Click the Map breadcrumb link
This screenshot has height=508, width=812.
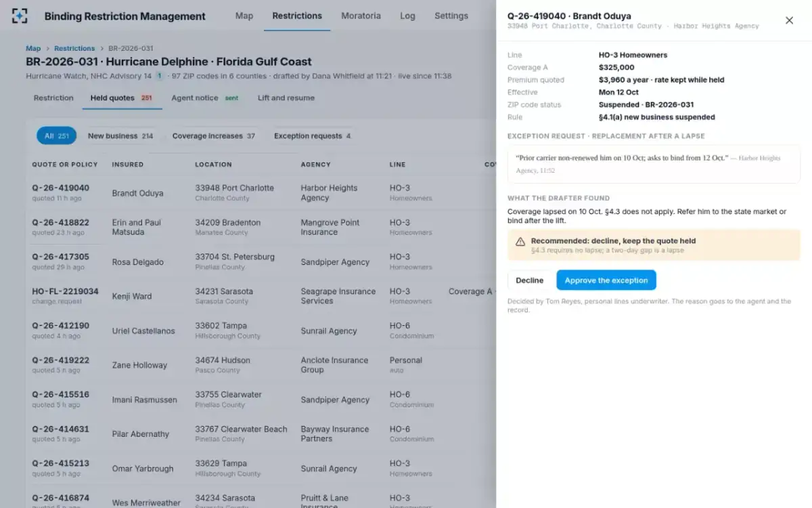(33, 48)
